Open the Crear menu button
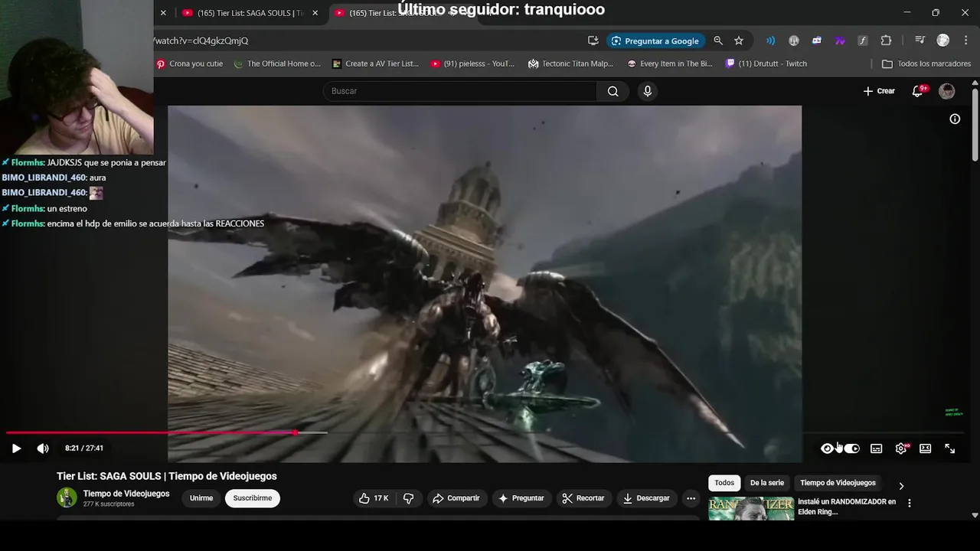This screenshot has width=980, height=551. (x=879, y=91)
